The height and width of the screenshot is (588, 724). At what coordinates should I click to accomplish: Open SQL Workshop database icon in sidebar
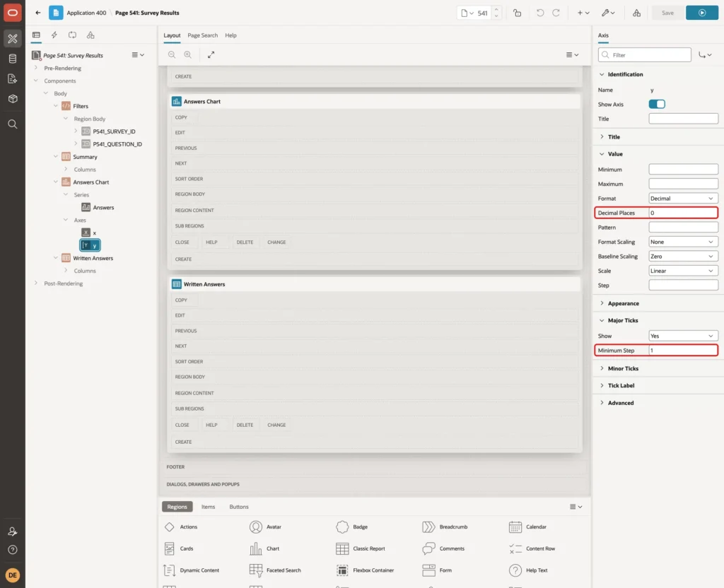pos(13,59)
